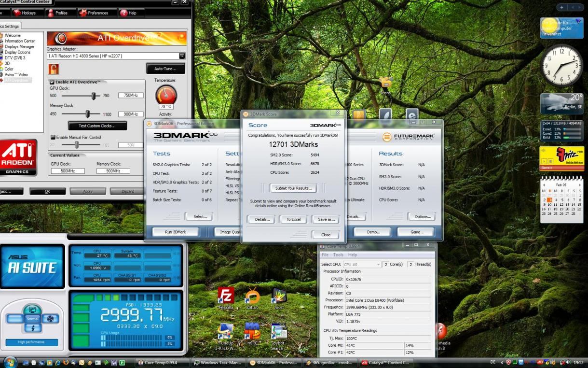Screen dimensions: 588x368
Task: Toggle Enable ATI Overdrive checkbox
Action: [x=53, y=82]
